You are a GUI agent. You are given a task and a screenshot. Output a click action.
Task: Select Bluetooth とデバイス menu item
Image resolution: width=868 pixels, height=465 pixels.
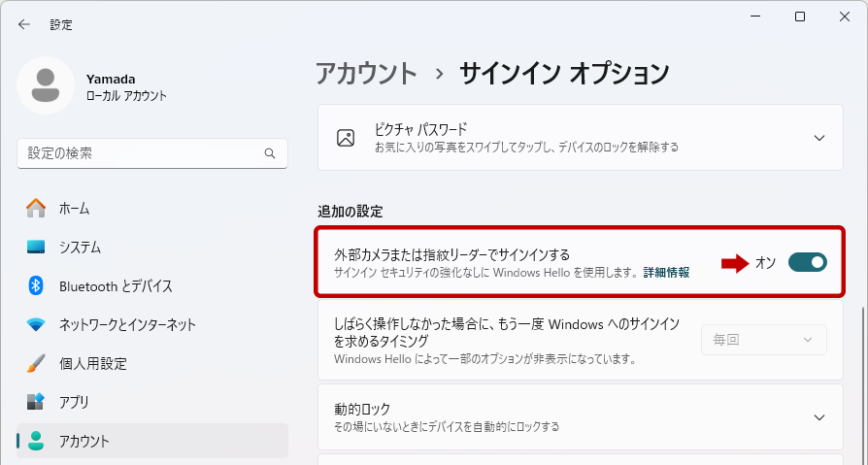coord(116,285)
